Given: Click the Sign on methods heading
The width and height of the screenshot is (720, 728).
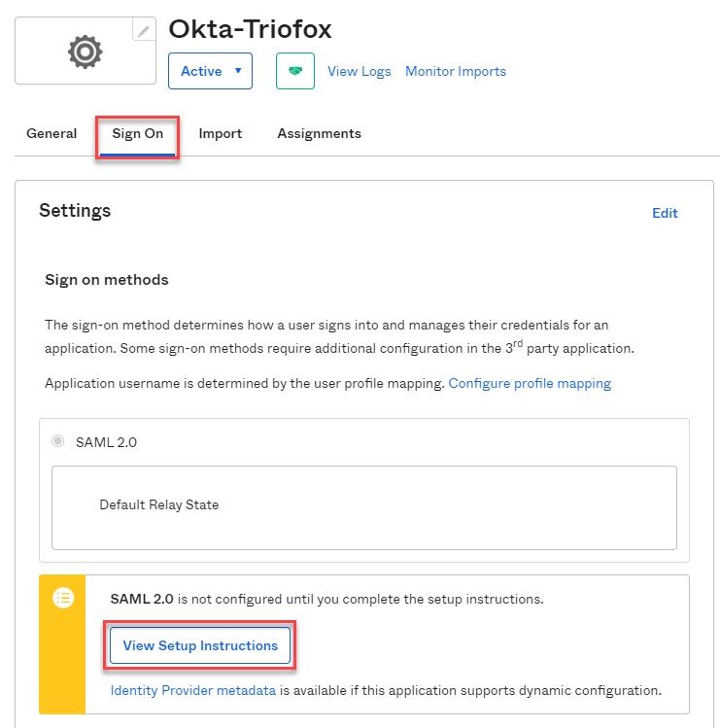Looking at the screenshot, I should pos(107,280).
